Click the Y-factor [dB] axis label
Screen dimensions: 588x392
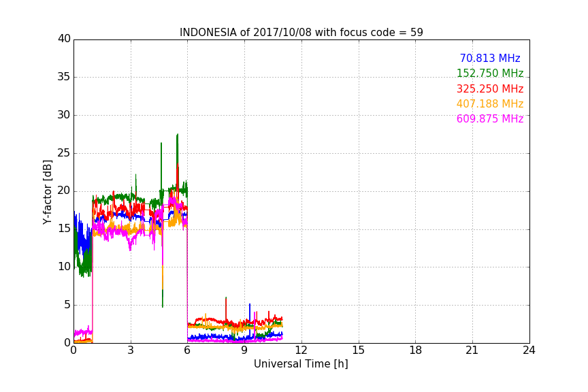click(47, 192)
